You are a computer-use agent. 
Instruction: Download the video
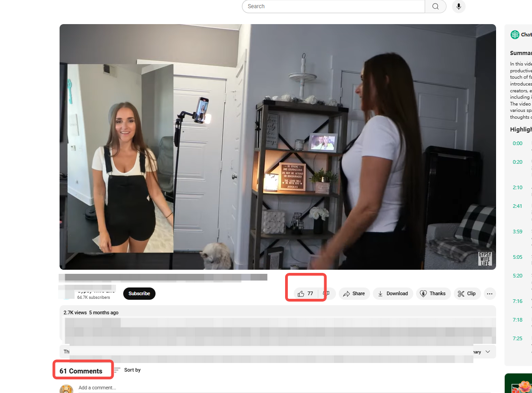coord(393,294)
